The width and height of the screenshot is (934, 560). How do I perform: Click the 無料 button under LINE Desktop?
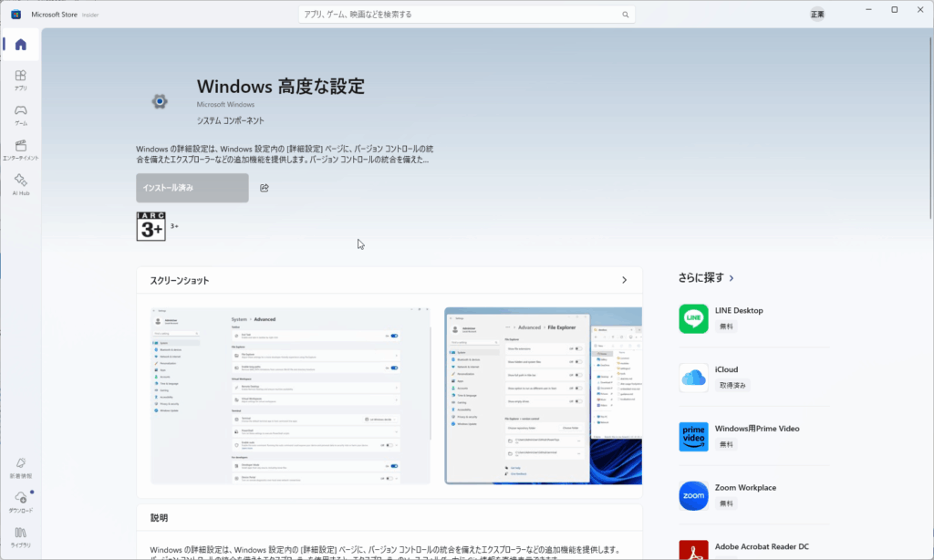pos(726,327)
